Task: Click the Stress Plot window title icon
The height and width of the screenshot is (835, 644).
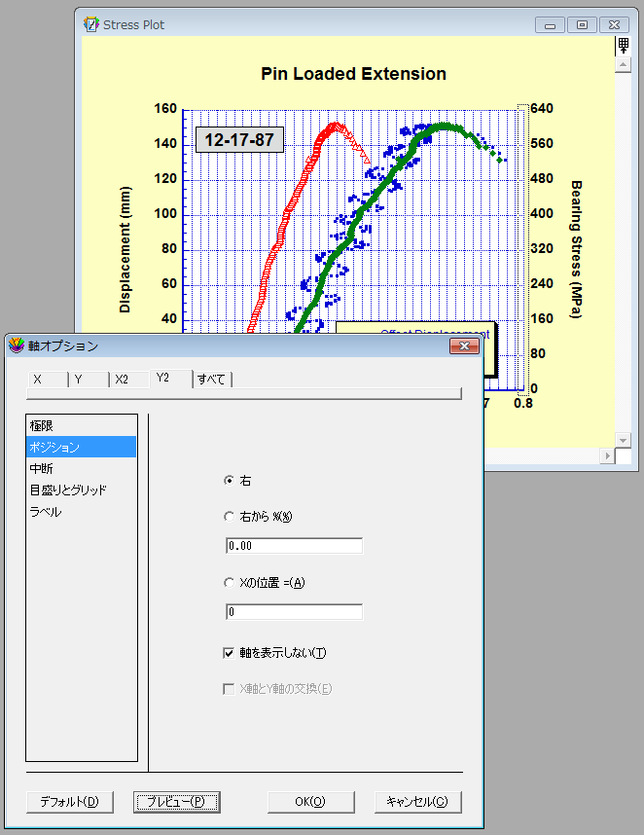Action: coord(91,24)
